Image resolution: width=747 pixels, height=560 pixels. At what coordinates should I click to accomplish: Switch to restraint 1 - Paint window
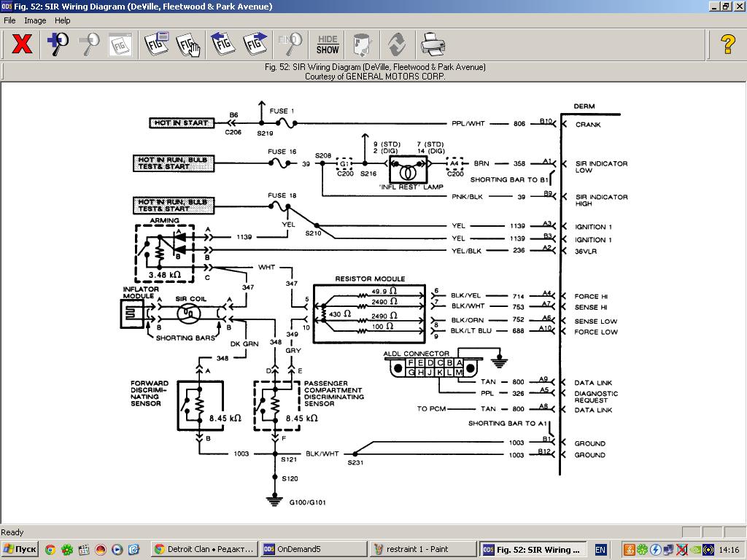(422, 549)
